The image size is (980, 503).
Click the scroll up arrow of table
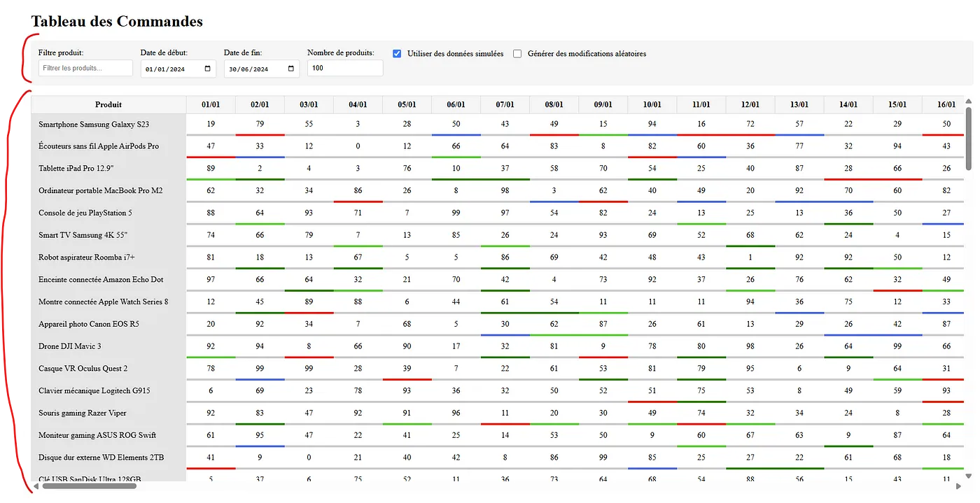(969, 101)
